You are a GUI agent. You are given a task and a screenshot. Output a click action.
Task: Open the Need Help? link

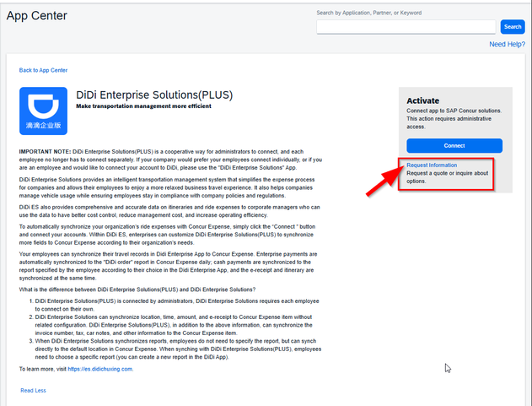tap(507, 44)
